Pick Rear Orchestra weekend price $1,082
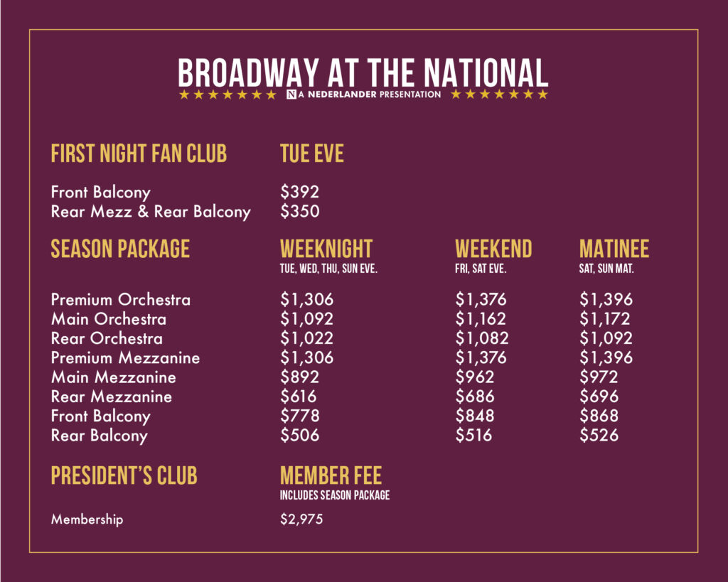728x582 pixels. tap(481, 338)
